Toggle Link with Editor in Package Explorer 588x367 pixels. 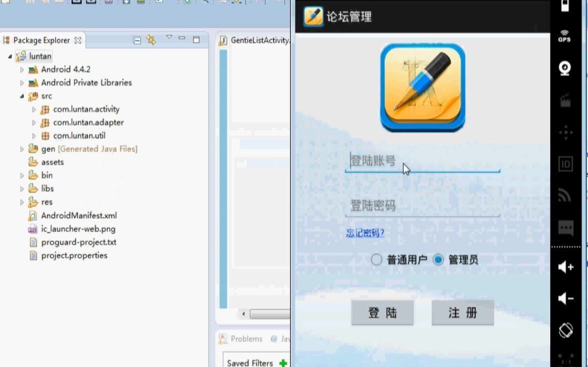[151, 39]
